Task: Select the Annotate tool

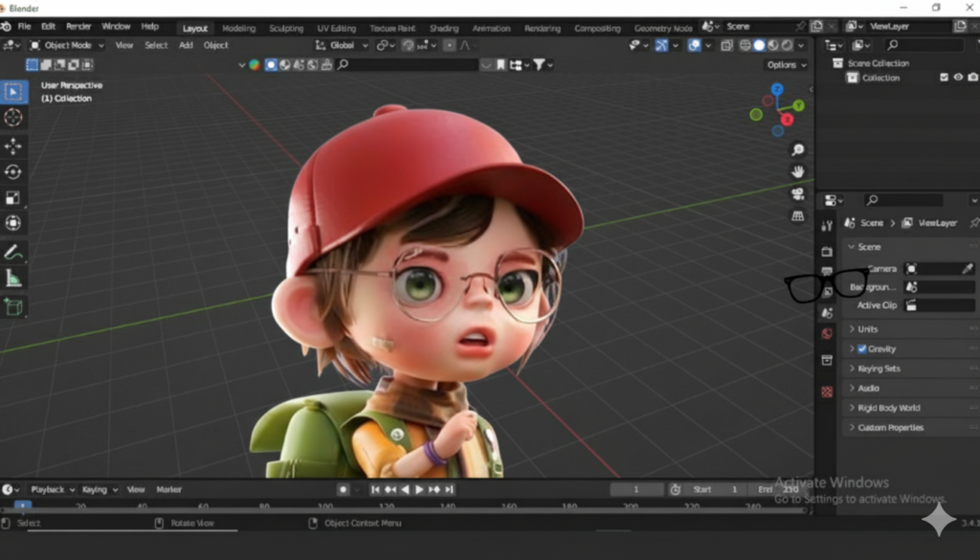Action: point(13,253)
